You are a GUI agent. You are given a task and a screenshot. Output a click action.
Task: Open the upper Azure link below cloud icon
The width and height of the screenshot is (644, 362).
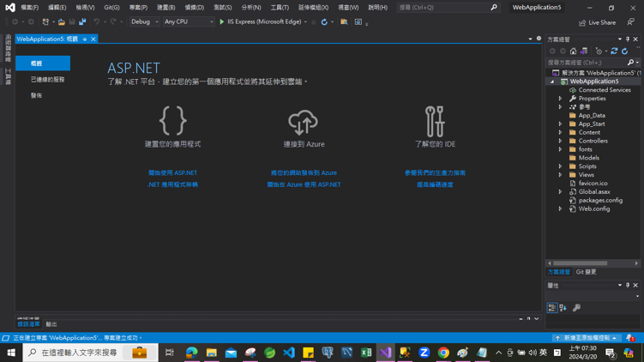click(304, 173)
